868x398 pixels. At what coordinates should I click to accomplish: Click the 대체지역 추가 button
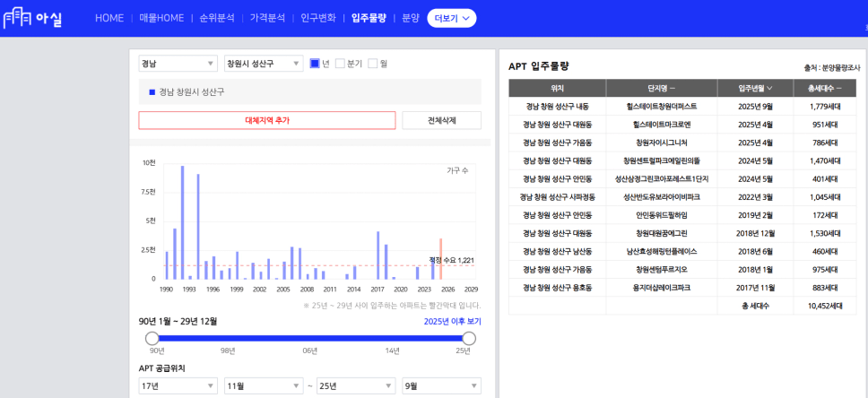pos(267,120)
